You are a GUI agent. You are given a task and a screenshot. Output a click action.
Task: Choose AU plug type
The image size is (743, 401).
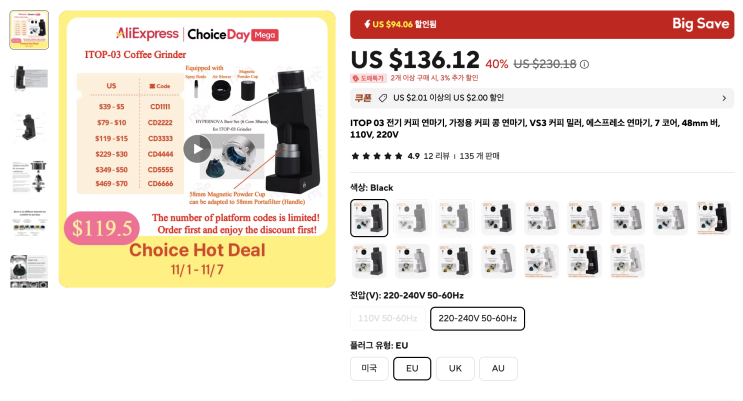coord(498,368)
